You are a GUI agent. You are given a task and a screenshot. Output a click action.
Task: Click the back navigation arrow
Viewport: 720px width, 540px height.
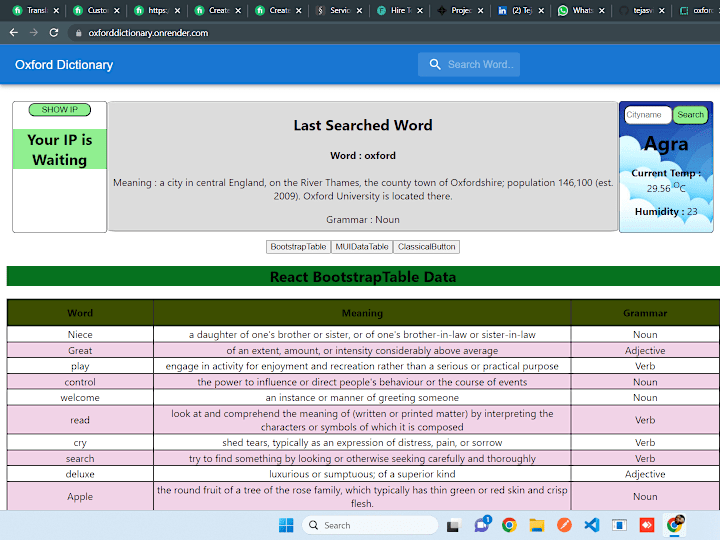point(14,33)
